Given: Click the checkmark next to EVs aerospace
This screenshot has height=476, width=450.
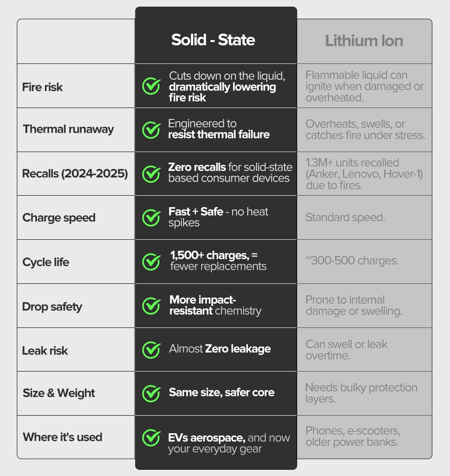Looking at the screenshot, I should click(151, 438).
